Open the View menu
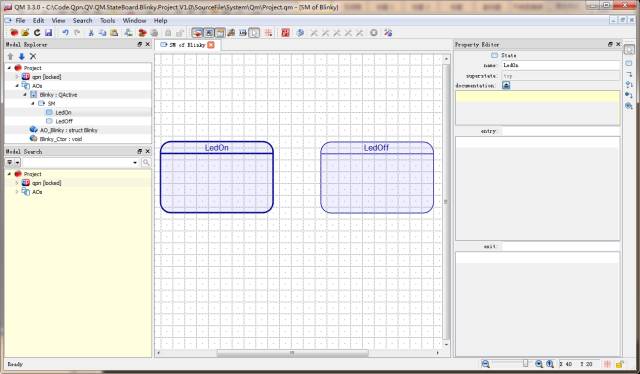 [58, 20]
